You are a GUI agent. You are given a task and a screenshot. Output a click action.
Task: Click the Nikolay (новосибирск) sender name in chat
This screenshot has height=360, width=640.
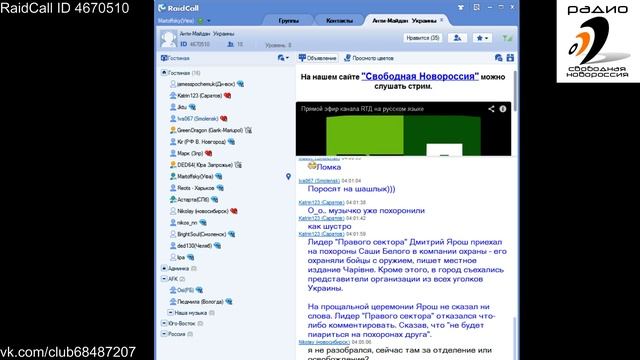pos(324,342)
